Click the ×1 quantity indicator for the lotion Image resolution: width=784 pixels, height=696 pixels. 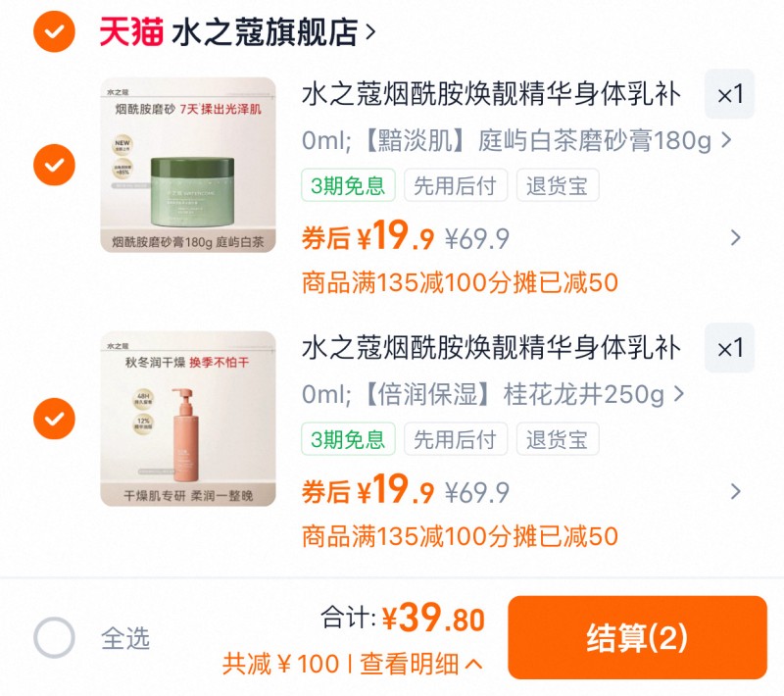pyautogui.click(x=729, y=348)
